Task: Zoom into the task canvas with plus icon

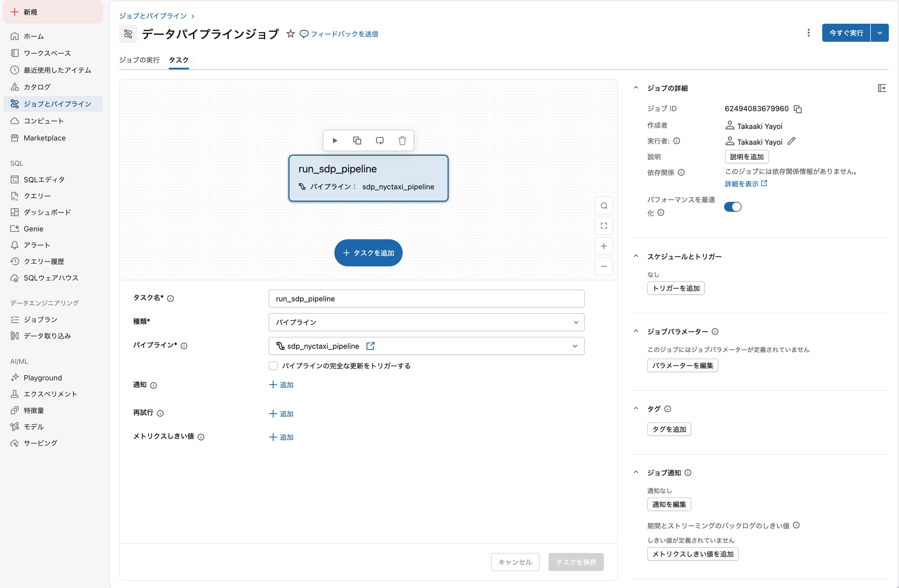Action: (604, 246)
